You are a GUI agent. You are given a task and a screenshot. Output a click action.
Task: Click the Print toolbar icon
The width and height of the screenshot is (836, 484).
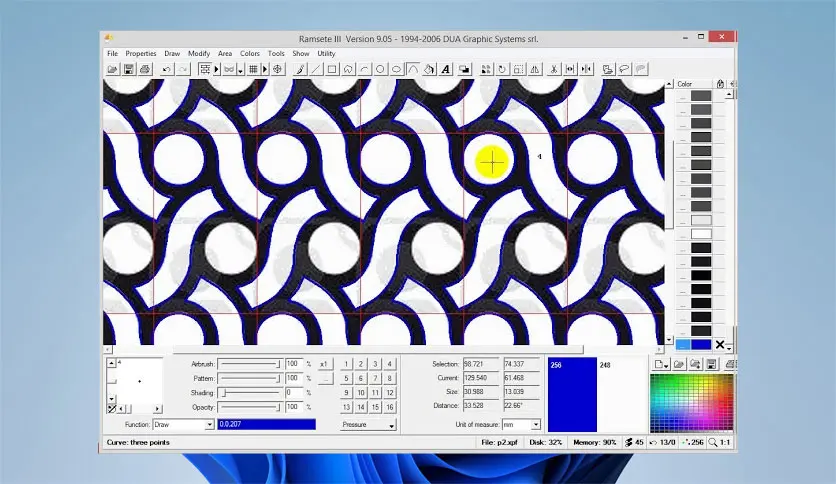[144, 69]
